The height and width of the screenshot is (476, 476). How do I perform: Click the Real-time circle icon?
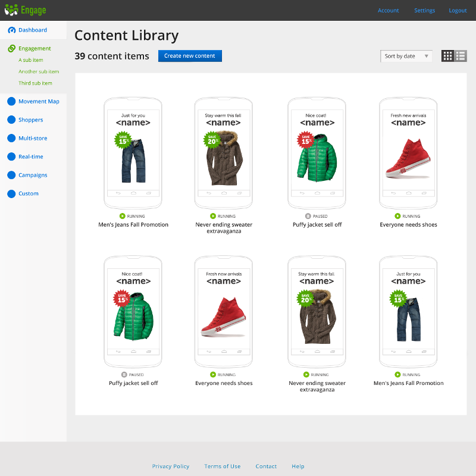[x=11, y=157]
